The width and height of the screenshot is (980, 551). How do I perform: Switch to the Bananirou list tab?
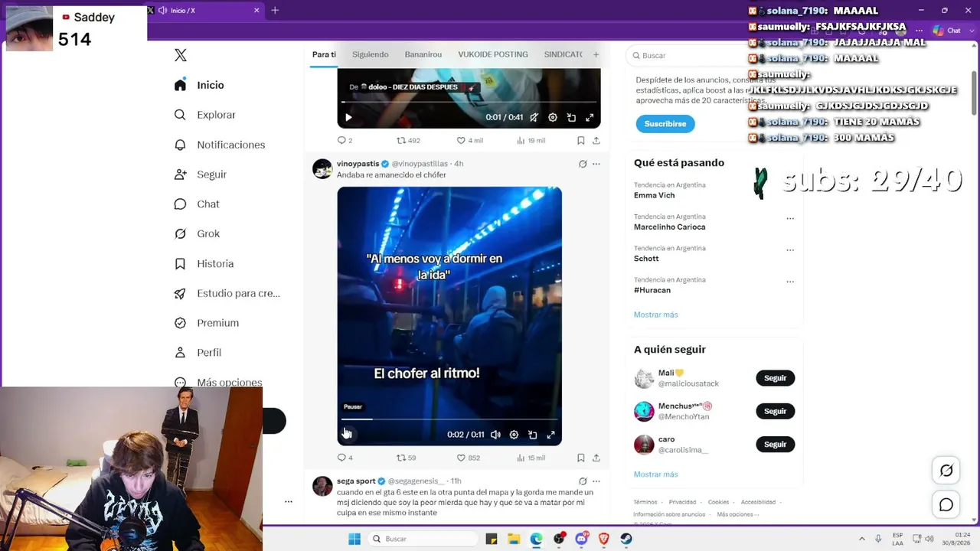pos(423,54)
